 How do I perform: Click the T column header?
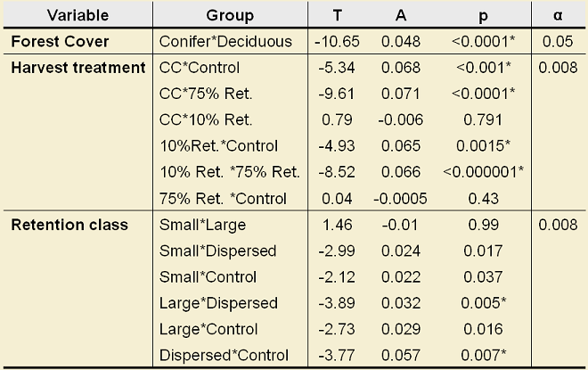(x=336, y=15)
